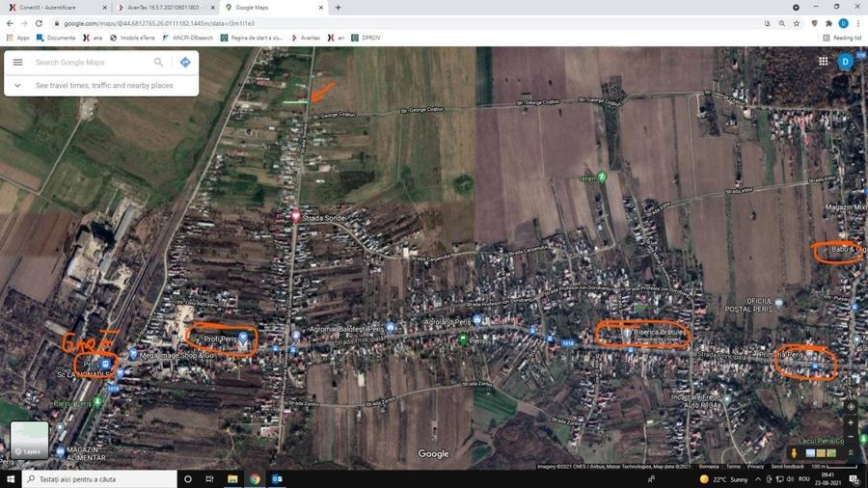Open the browser zoom indicator
Image resolution: width=868 pixels, height=488 pixels.
click(x=781, y=23)
